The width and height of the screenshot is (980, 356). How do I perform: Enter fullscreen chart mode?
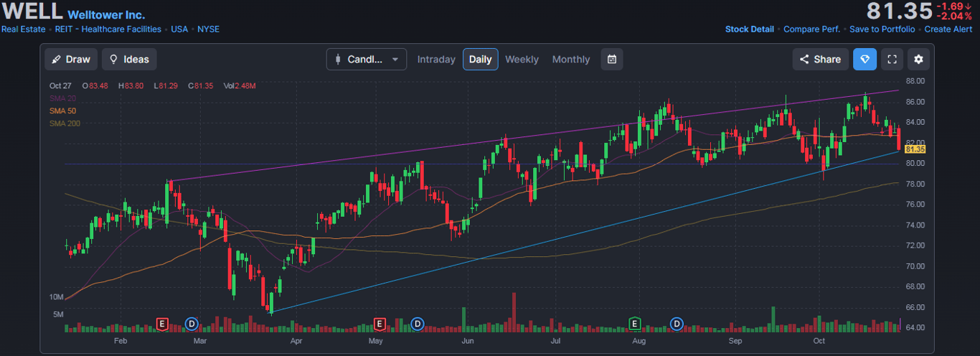pos(892,59)
